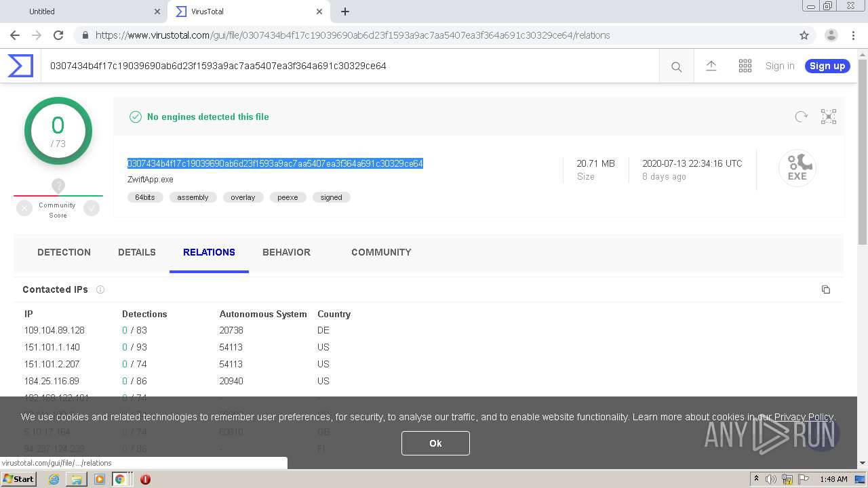Click the Sign in link
Viewport: 868px width, 488px height.
(x=780, y=66)
